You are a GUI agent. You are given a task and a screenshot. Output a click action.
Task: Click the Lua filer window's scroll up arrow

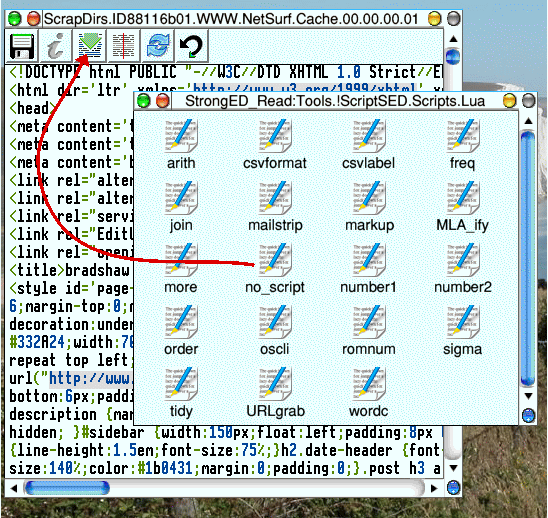[528, 121]
